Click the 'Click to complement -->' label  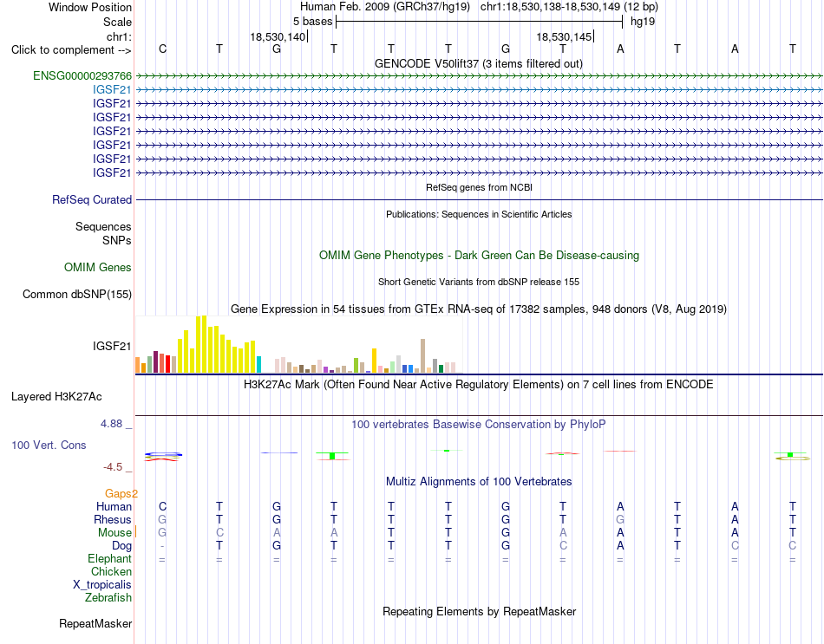71,50
